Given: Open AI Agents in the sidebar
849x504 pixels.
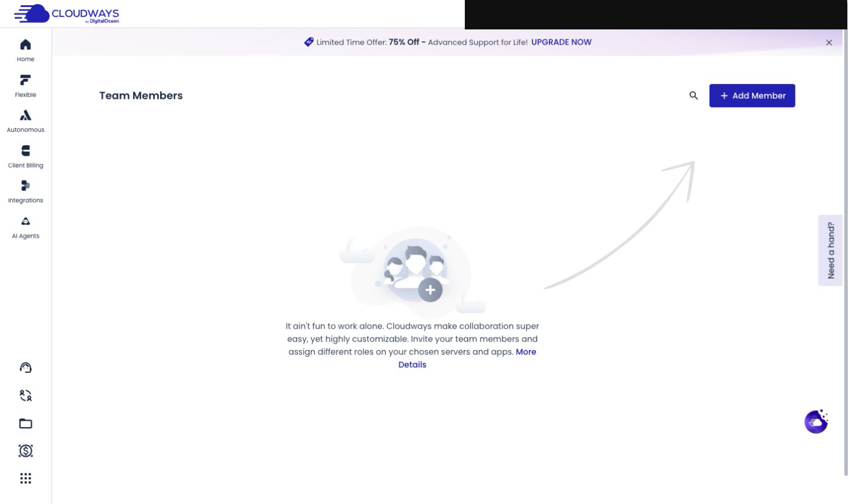Looking at the screenshot, I should tap(25, 228).
